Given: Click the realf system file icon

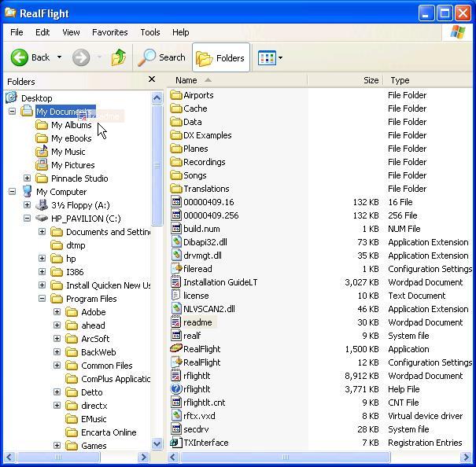Looking at the screenshot, I should coord(176,335).
